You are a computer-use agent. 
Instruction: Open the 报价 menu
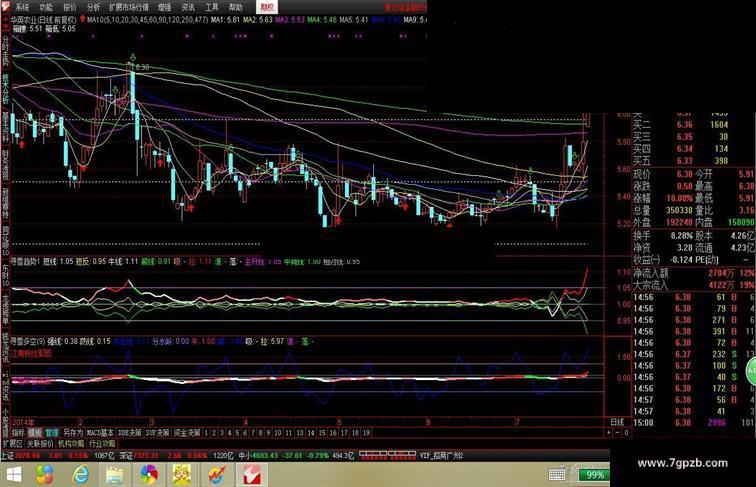click(70, 7)
